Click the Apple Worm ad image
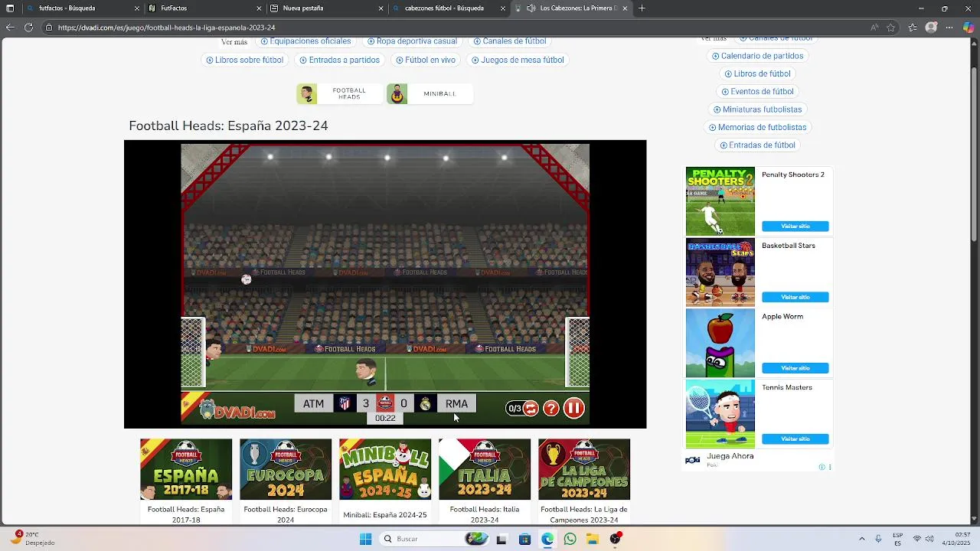Image resolution: width=980 pixels, height=551 pixels. (720, 344)
